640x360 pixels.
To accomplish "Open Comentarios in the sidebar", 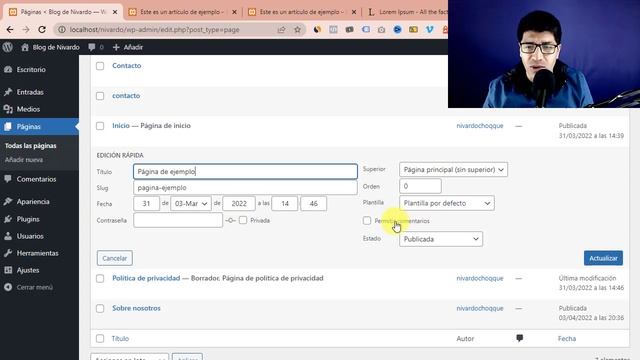I will tap(36, 179).
